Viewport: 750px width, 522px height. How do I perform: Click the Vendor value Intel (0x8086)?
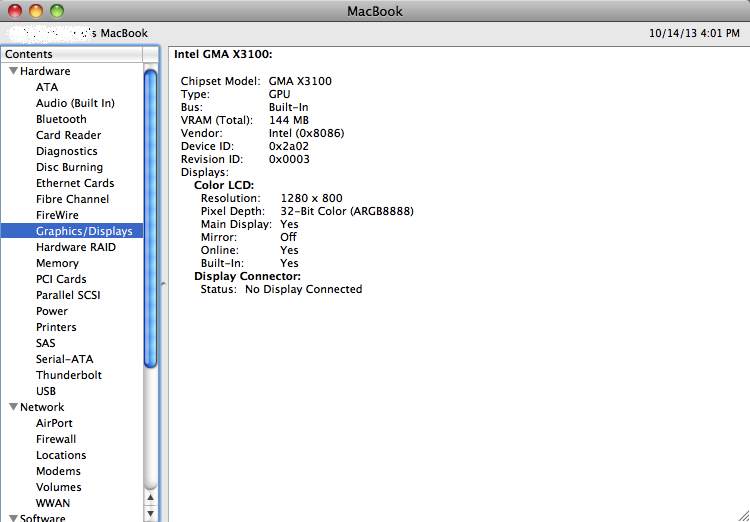click(x=307, y=133)
